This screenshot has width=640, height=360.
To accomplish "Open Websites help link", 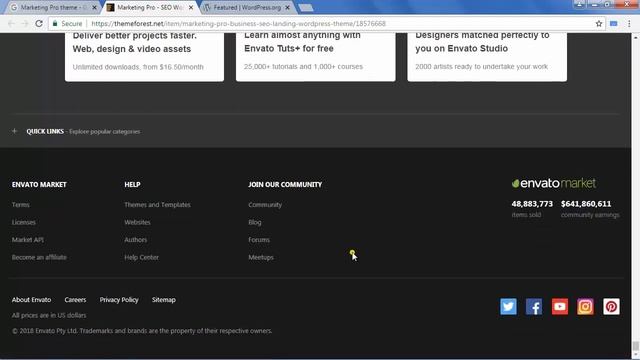I will tap(138, 222).
